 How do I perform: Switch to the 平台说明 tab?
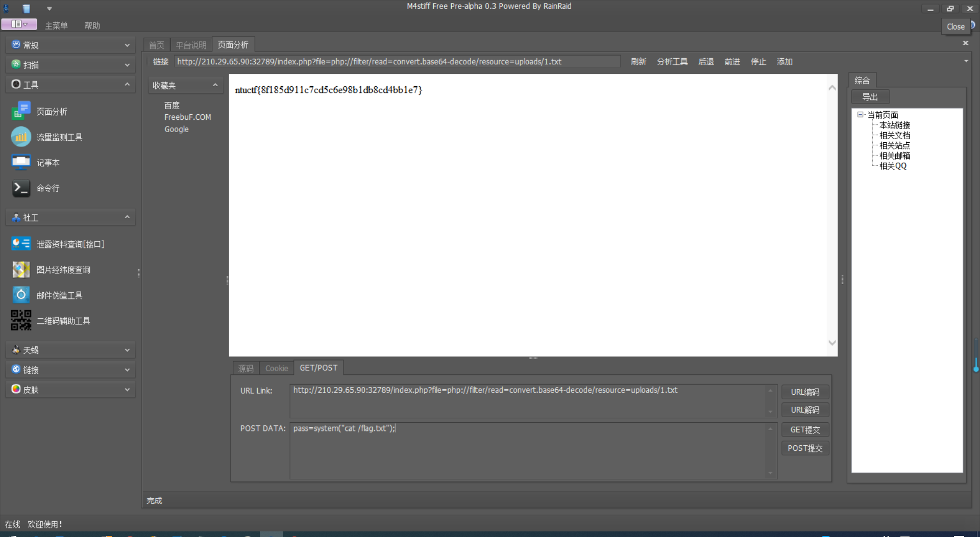191,45
